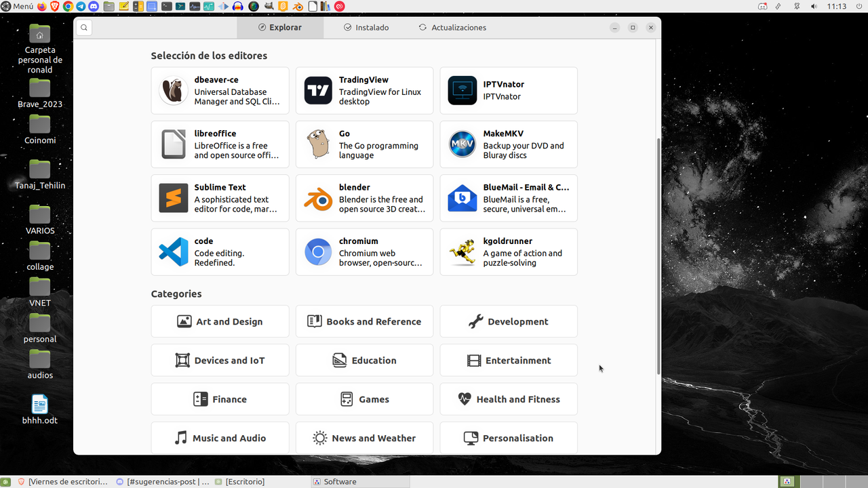
Task: Open the Development category
Action: point(509,321)
